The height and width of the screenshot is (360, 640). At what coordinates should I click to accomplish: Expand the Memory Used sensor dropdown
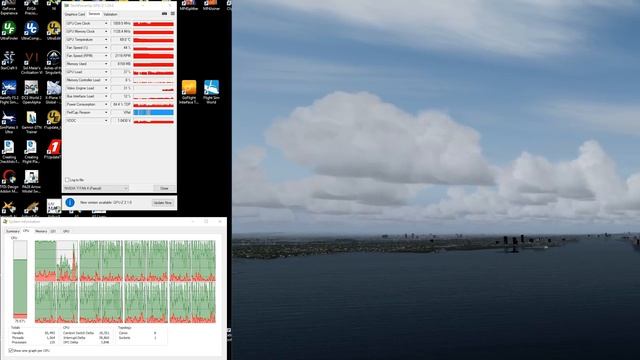click(106, 64)
